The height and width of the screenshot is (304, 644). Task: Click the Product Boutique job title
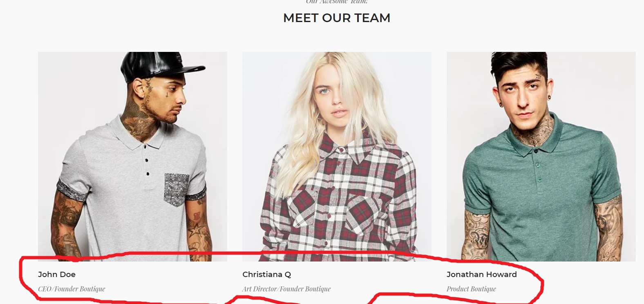point(471,289)
